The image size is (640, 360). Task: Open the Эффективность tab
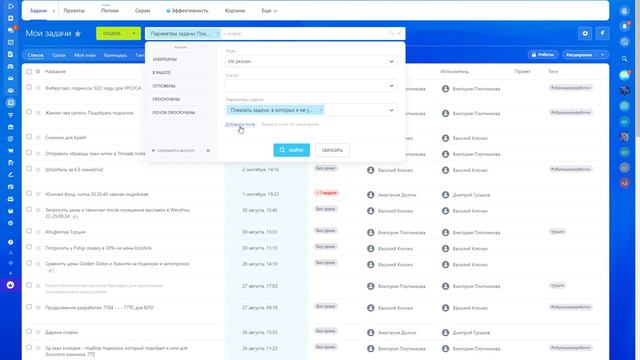[x=187, y=11]
